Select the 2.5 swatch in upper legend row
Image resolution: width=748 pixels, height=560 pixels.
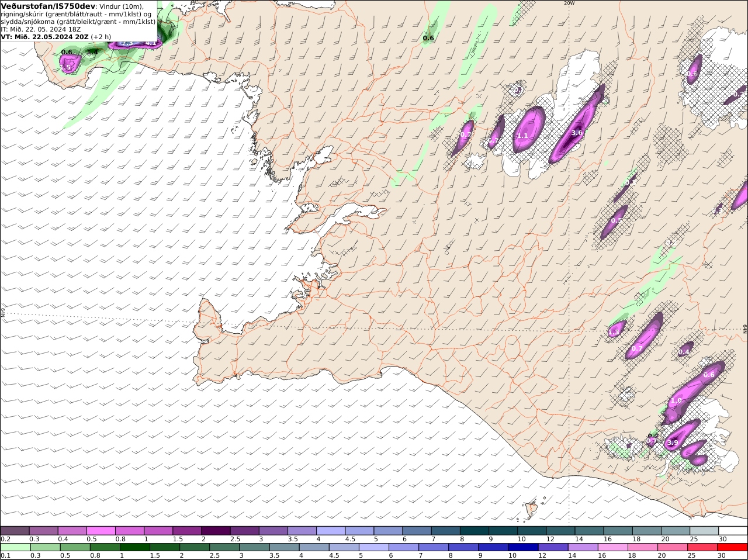244,531
